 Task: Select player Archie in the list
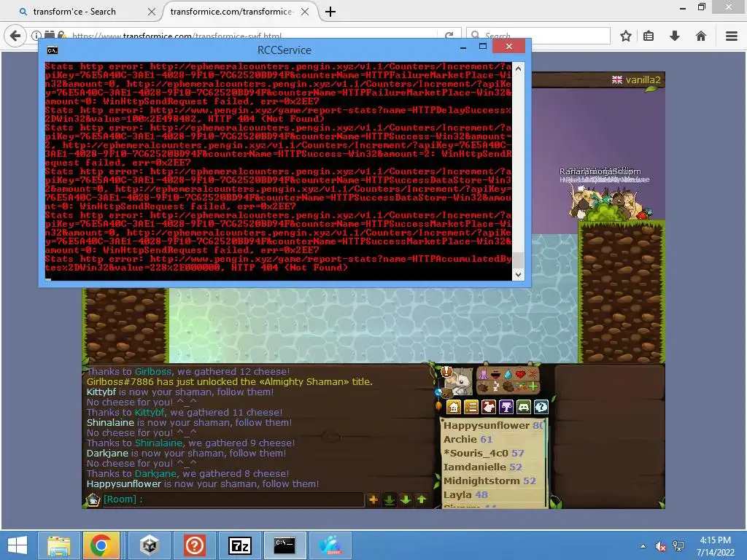[x=460, y=439]
